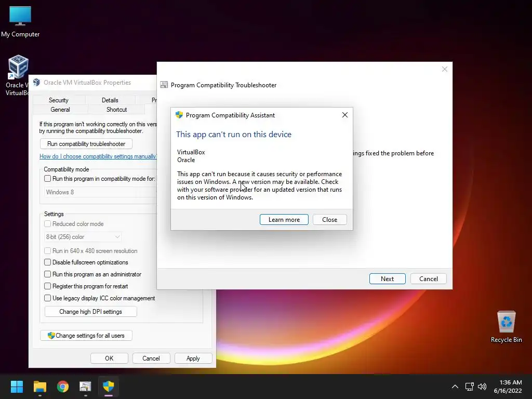Click the VirtualBox app name text

(191, 152)
